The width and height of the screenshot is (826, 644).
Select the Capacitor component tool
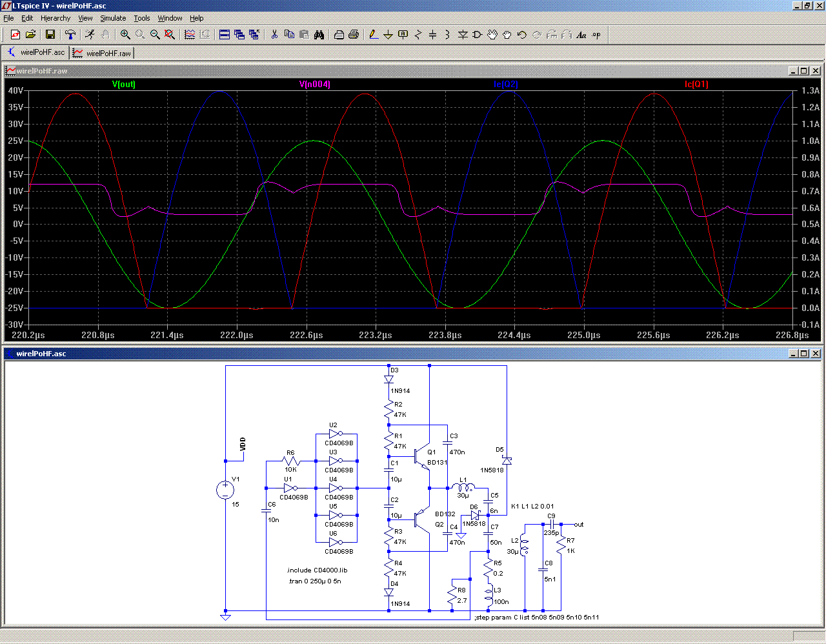(x=432, y=35)
